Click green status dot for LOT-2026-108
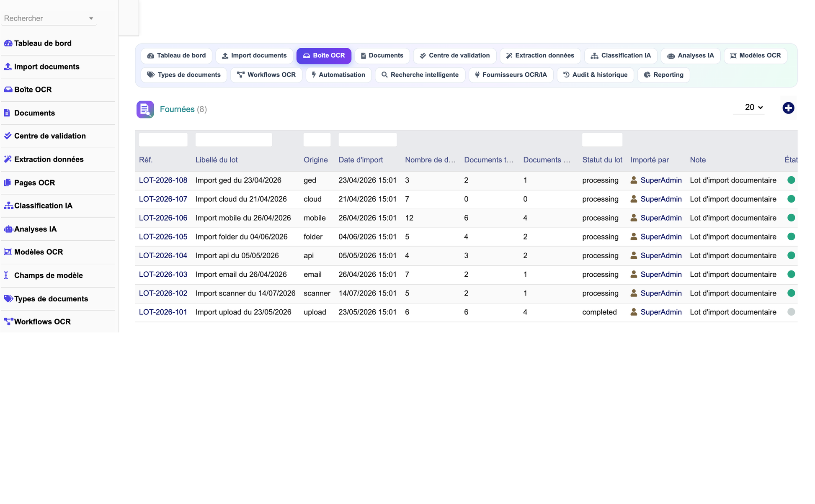 tap(791, 180)
